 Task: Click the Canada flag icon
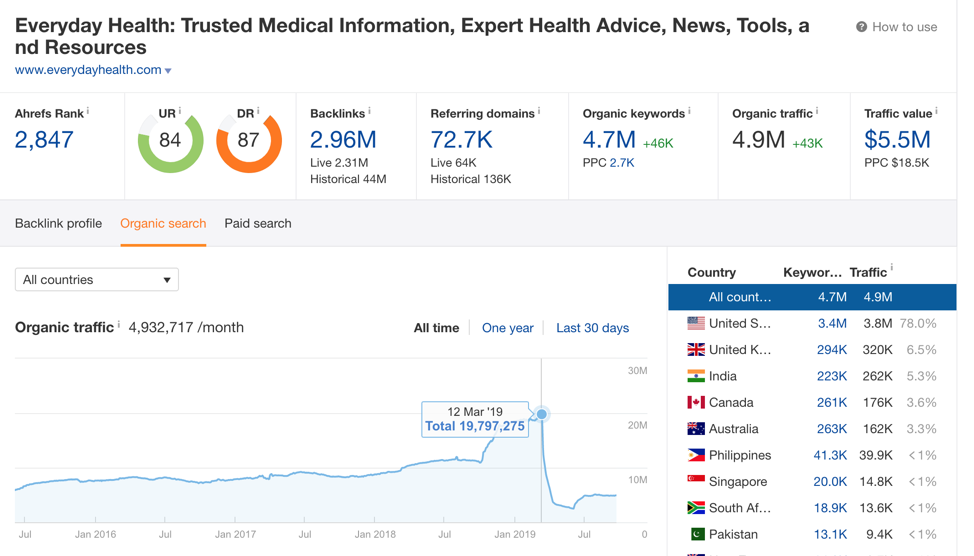pyautogui.click(x=696, y=403)
